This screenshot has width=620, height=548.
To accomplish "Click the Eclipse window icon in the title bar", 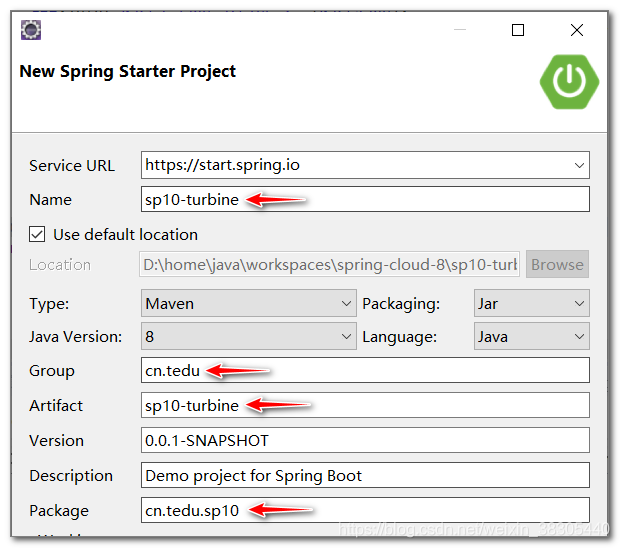I will (31, 30).
